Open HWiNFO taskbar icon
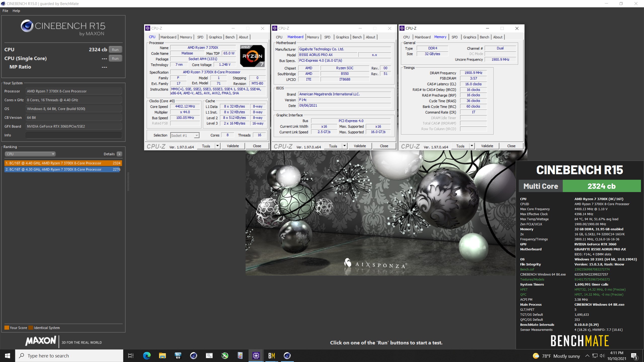 178,355
